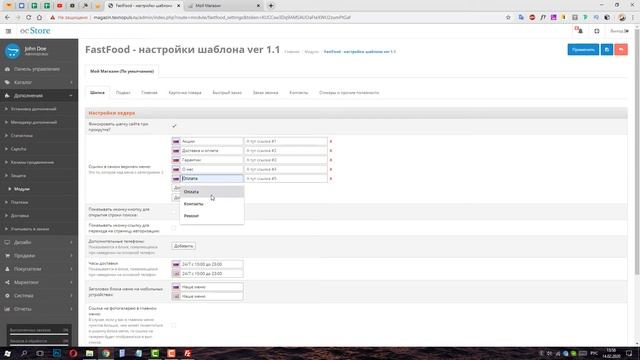Collapse the Дополнения sidebar menu
This screenshot has height=360, width=640.
point(39,96)
